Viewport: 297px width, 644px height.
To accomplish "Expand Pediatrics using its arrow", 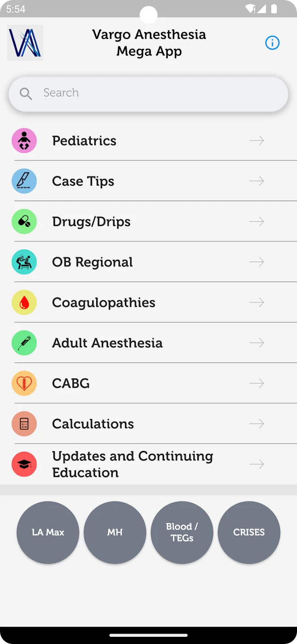I will [257, 141].
